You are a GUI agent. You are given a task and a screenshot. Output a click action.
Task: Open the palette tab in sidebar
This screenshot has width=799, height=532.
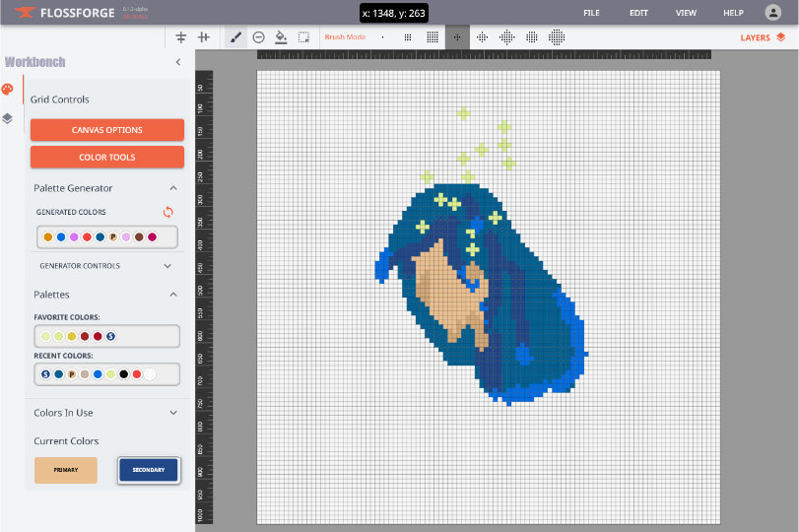tap(8, 90)
